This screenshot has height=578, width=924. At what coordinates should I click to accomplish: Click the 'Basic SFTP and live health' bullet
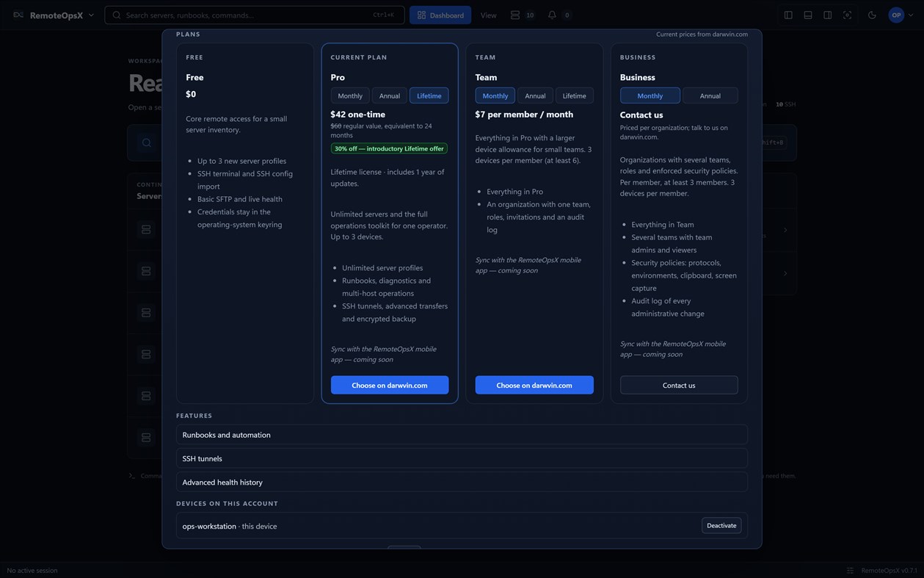pyautogui.click(x=240, y=199)
